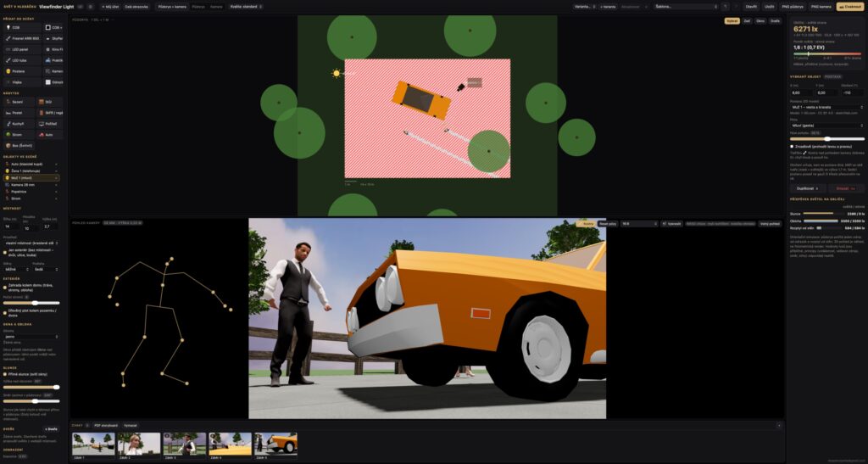Open the Kvalita standard dropdown

click(x=246, y=7)
